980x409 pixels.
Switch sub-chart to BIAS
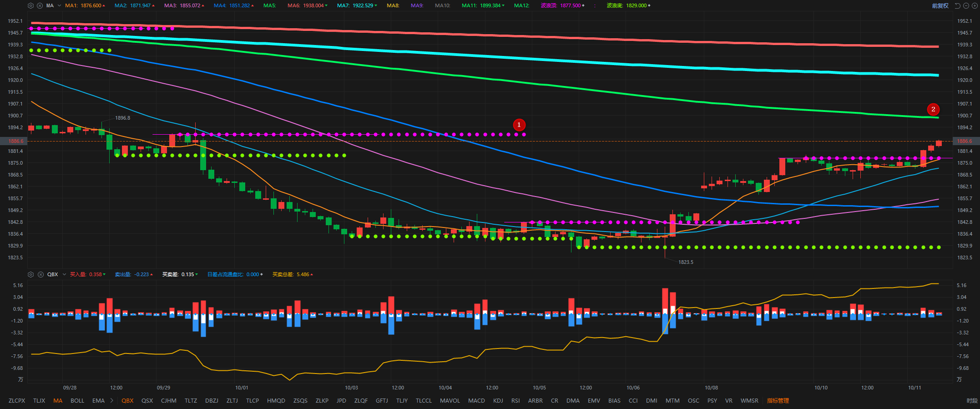pos(614,400)
